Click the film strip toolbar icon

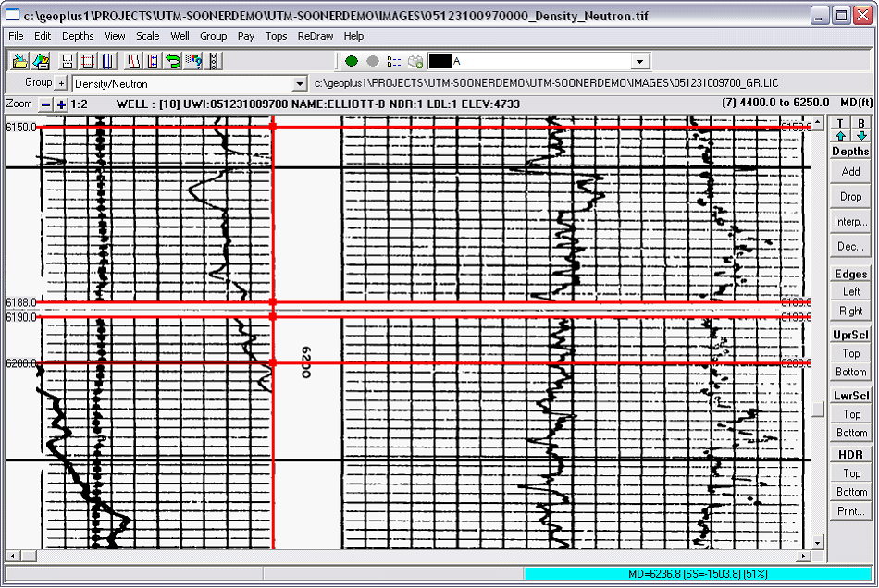point(215,61)
